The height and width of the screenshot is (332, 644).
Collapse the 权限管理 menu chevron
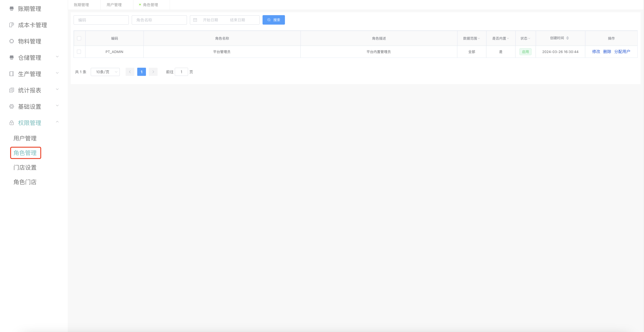pyautogui.click(x=57, y=122)
